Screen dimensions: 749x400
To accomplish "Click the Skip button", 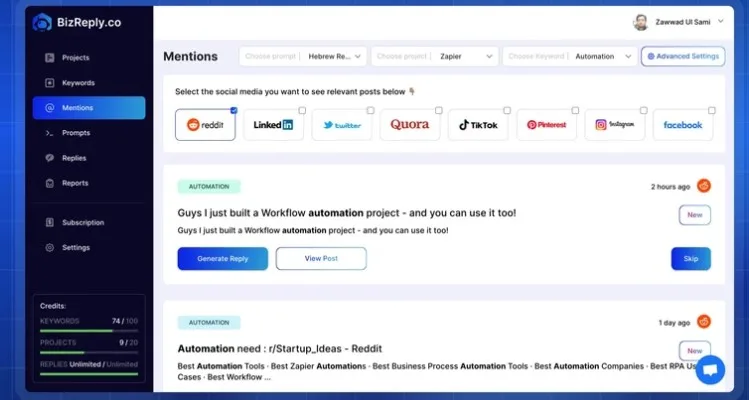I will click(691, 259).
